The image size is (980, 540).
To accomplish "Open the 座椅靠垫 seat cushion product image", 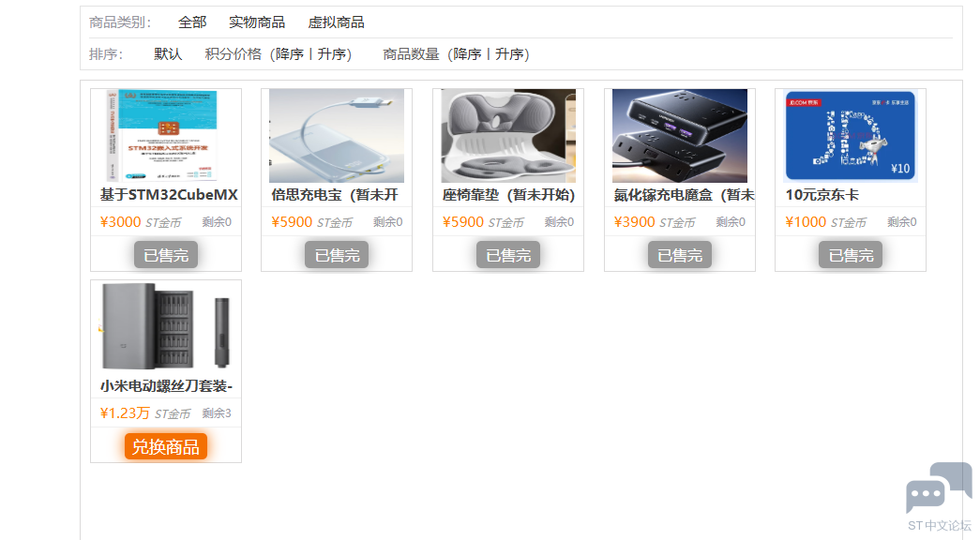I will coord(507,136).
